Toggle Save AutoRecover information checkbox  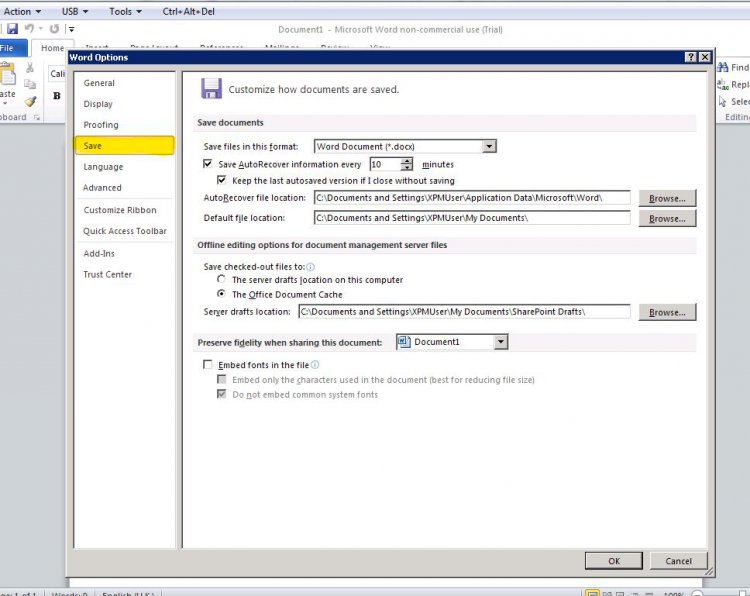click(208, 164)
